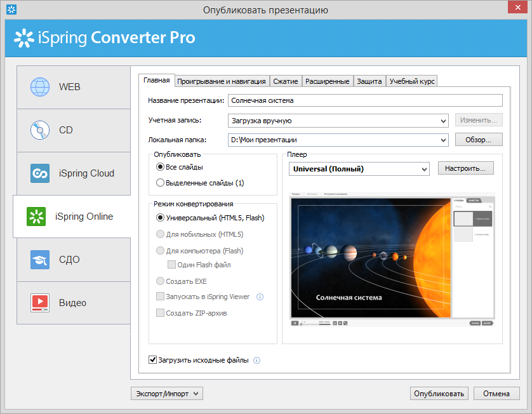Click the СДО graduation cap icon
Image resolution: width=532 pixels, height=414 pixels.
click(x=40, y=260)
